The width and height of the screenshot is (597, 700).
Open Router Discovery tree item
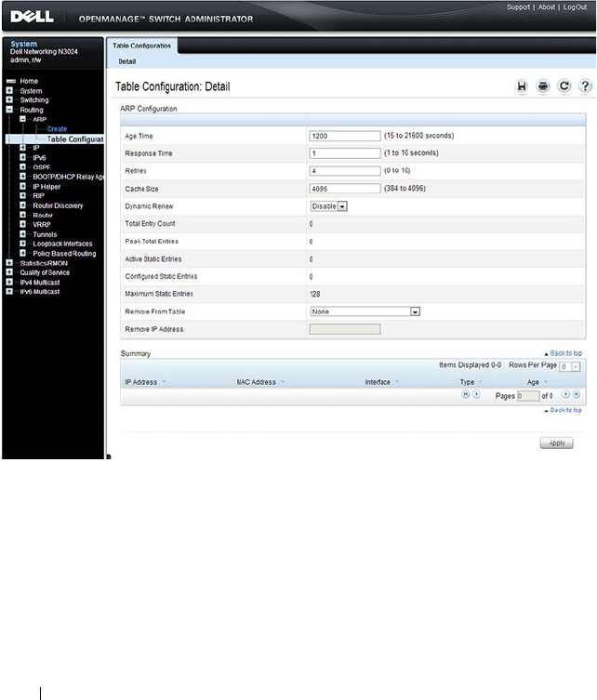[x=58, y=205]
